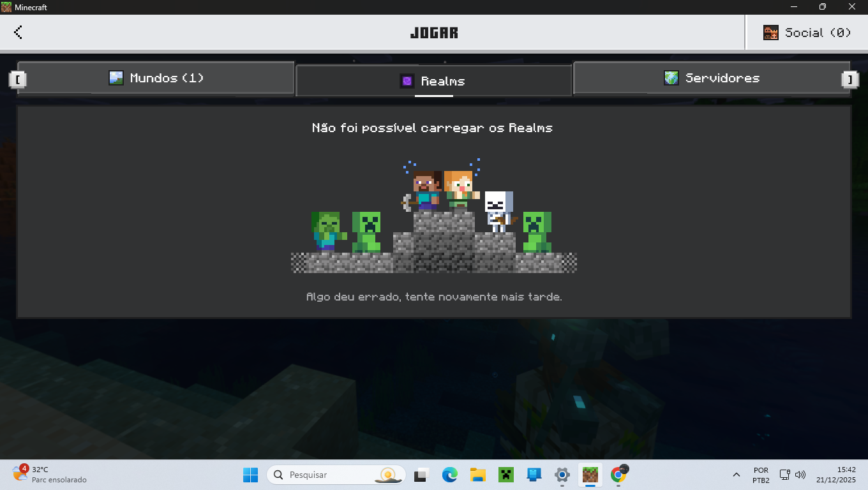This screenshot has height=490, width=868.
Task: Click the "Algo deu errado, tente novamente mais tarde." text
Action: tap(434, 297)
